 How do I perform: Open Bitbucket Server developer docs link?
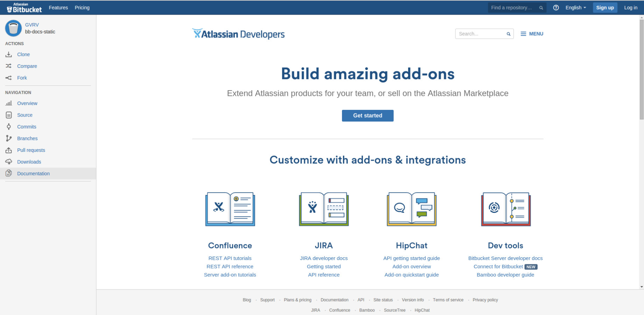coord(505,258)
